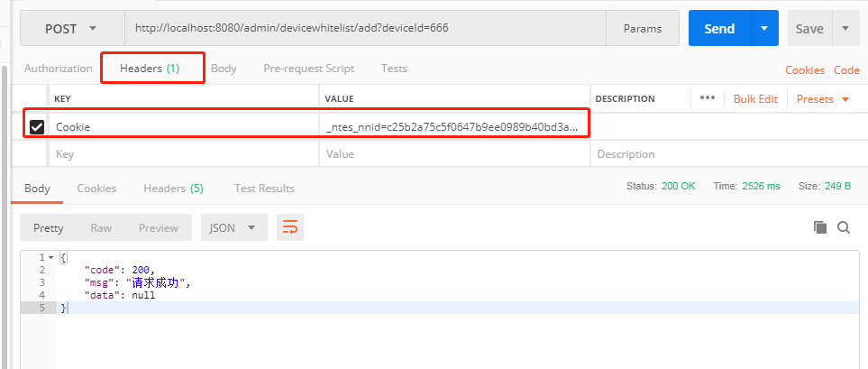Screen dimensions: 868x369
Task: Uncheck the Cookie header checkbox
Action: [x=37, y=127]
